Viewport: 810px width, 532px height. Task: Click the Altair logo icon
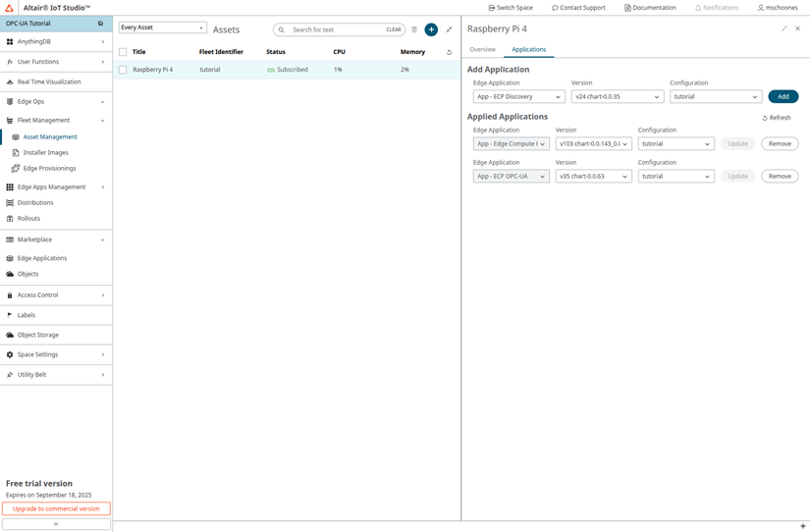[9, 8]
